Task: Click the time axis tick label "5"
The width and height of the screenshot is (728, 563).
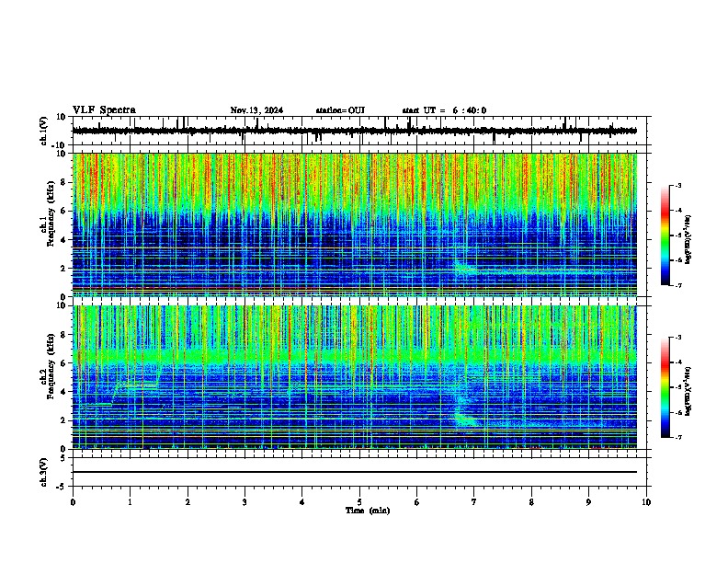Action: coord(359,502)
